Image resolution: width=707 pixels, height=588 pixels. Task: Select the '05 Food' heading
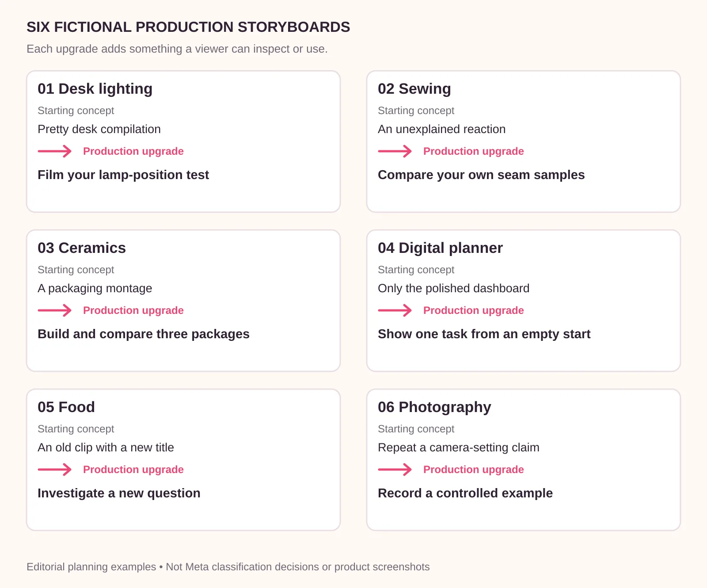[66, 407]
